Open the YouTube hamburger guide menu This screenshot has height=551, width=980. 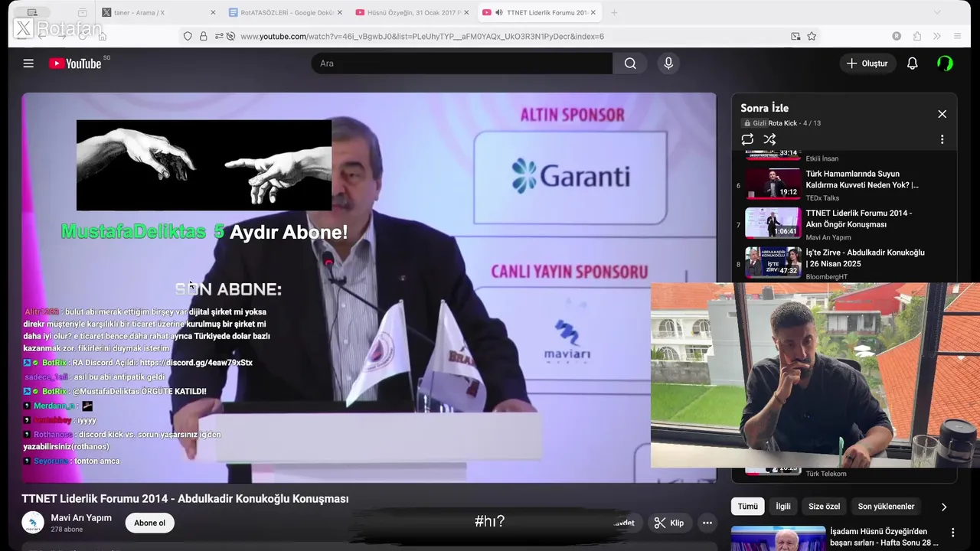pyautogui.click(x=28, y=64)
